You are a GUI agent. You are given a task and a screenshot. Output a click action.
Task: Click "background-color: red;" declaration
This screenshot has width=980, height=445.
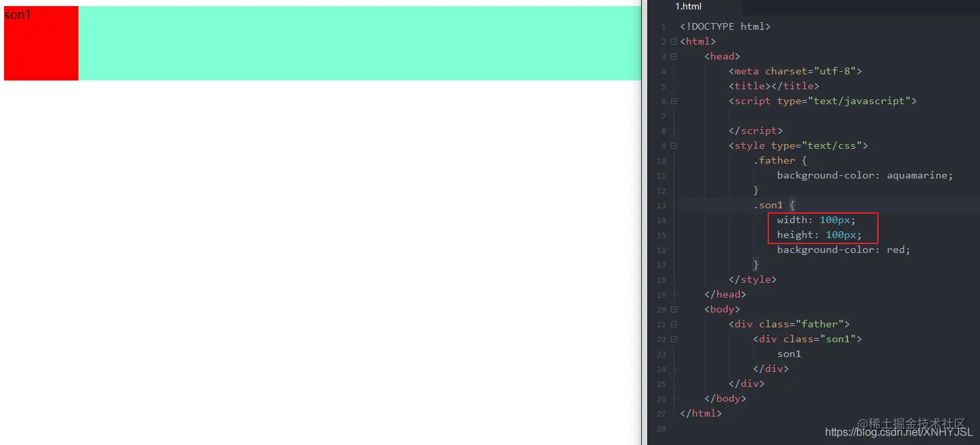click(843, 250)
